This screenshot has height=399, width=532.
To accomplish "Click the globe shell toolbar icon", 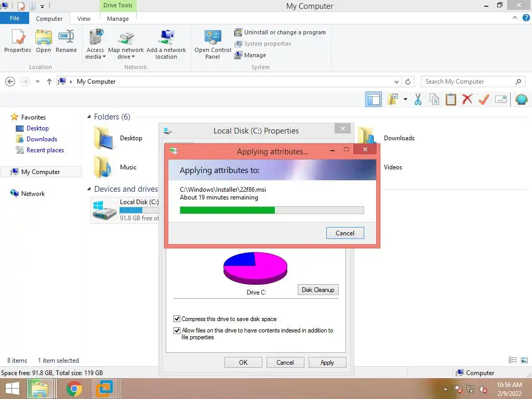I will point(522,99).
